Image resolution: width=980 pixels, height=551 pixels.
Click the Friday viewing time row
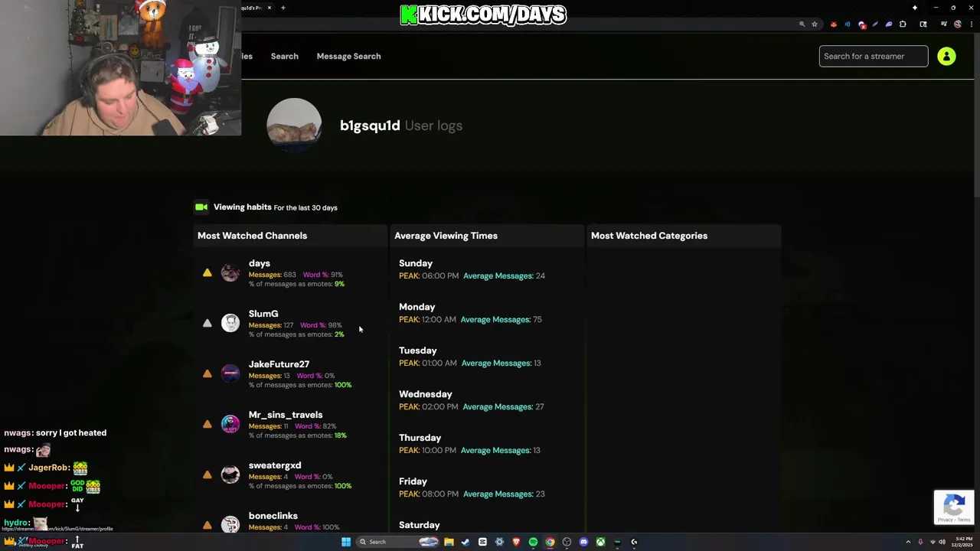tap(486, 487)
